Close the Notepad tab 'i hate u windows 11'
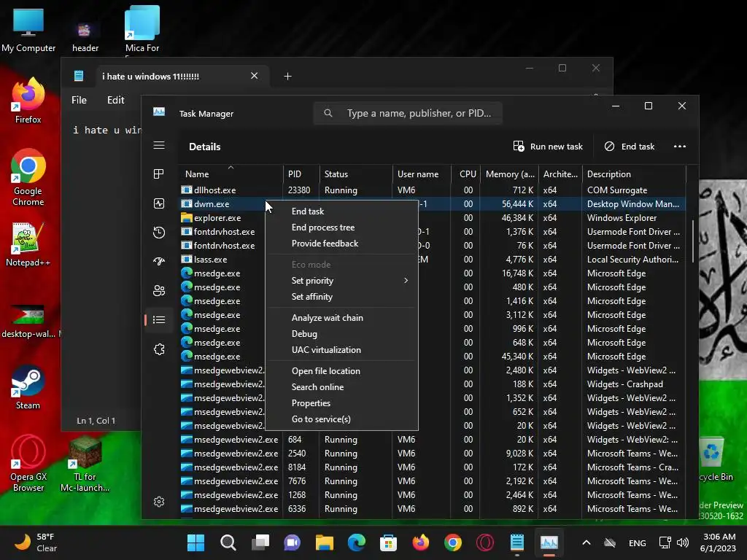747x560 pixels. tap(255, 76)
